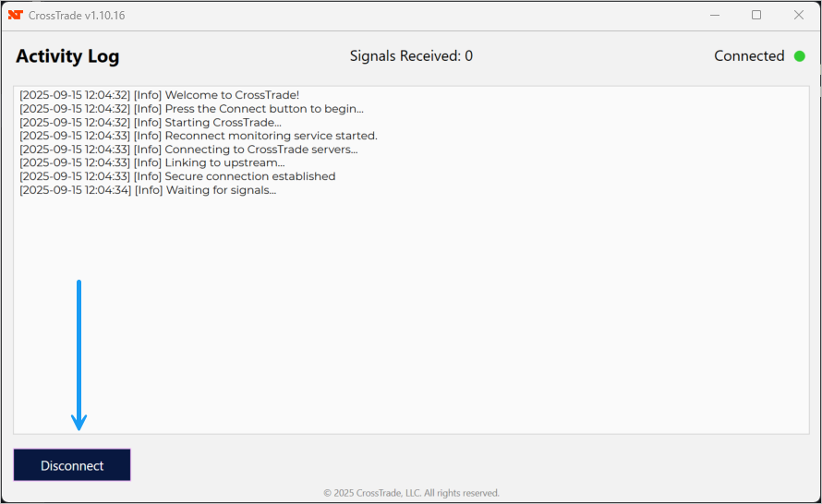Image resolution: width=822 pixels, height=504 pixels.
Task: Select the 'Press the Connect button' log line
Action: tap(191, 109)
